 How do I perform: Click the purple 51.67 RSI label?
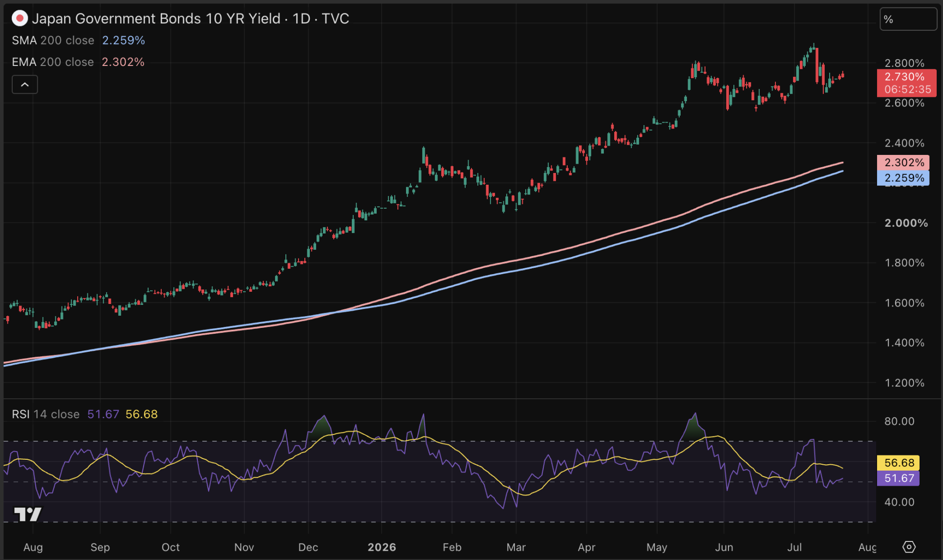click(x=899, y=478)
